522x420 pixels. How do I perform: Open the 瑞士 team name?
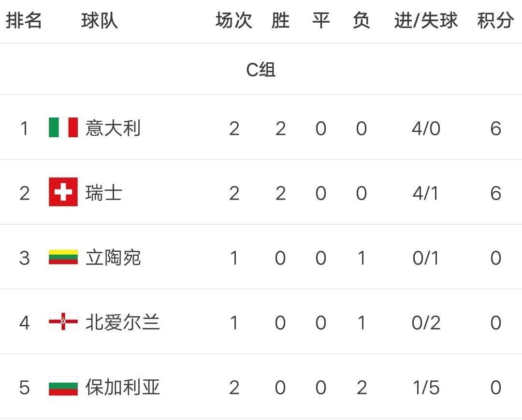pos(104,193)
